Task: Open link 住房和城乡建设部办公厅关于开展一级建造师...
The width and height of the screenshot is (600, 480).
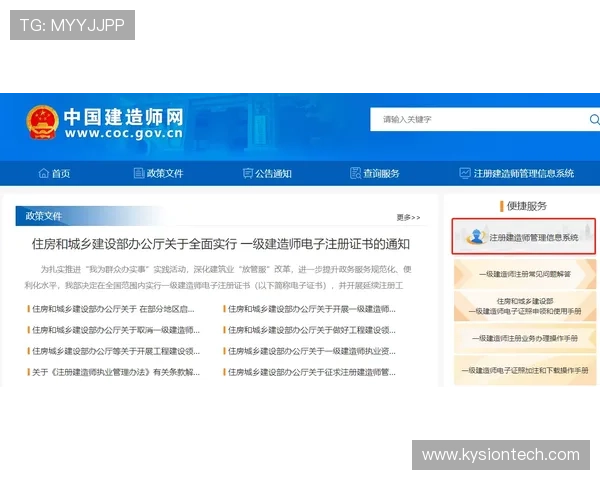Action: [x=311, y=309]
